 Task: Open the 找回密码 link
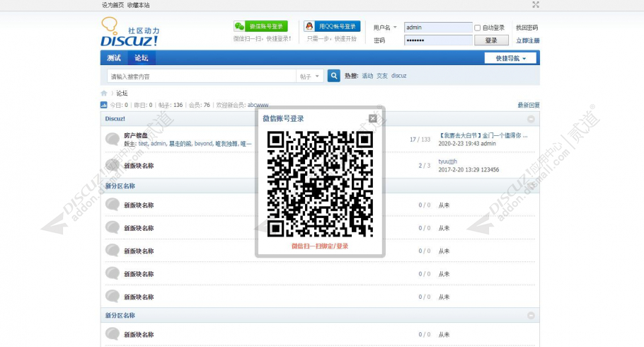(527, 28)
